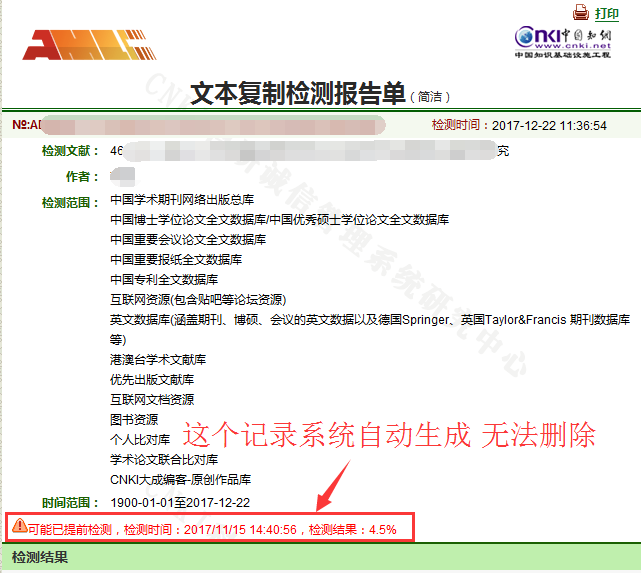The width and height of the screenshot is (644, 573).
Task: Click the 文本复制检测报告单 title
Action: click(297, 93)
